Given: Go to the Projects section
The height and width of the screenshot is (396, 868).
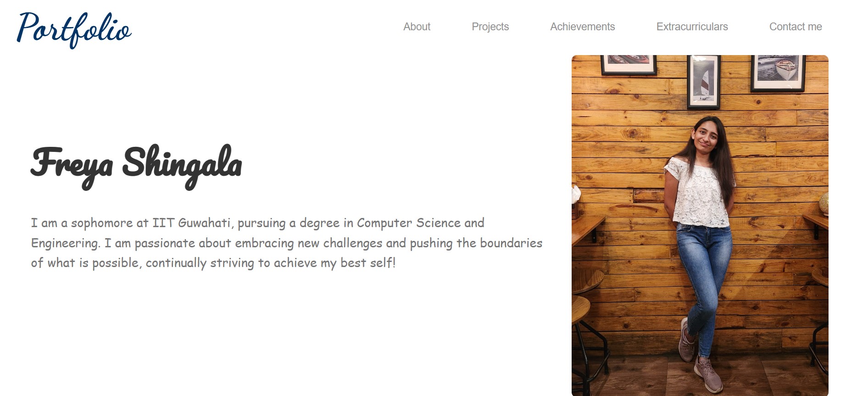Looking at the screenshot, I should [490, 27].
